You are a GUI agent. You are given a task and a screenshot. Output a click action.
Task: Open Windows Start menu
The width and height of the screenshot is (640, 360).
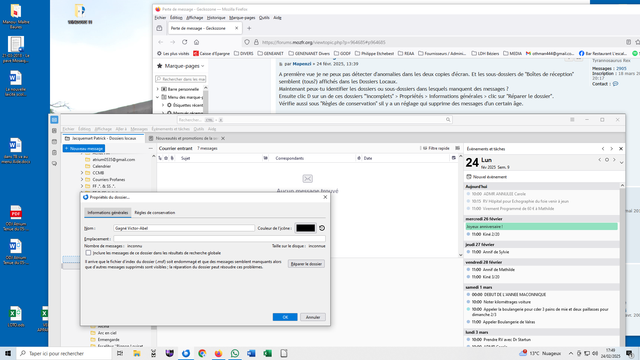pos(8,353)
